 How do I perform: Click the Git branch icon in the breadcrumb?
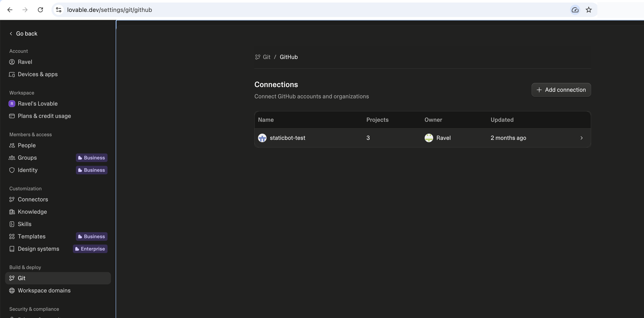point(258,57)
